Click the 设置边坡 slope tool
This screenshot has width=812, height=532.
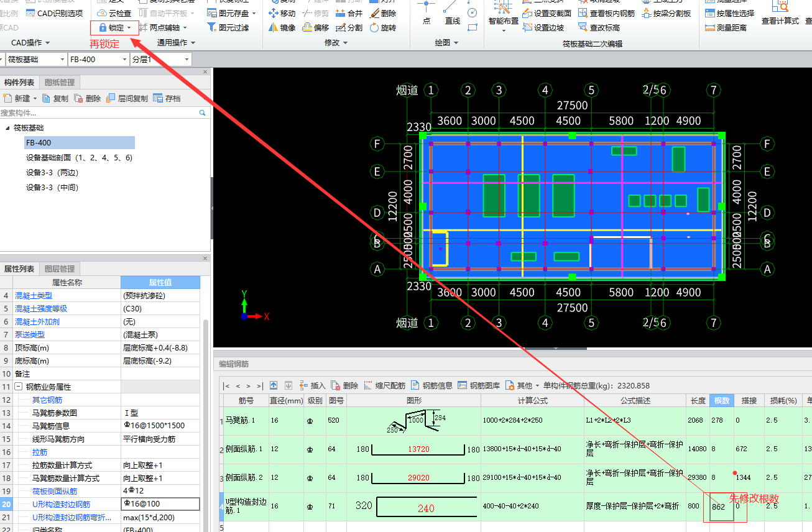click(544, 28)
